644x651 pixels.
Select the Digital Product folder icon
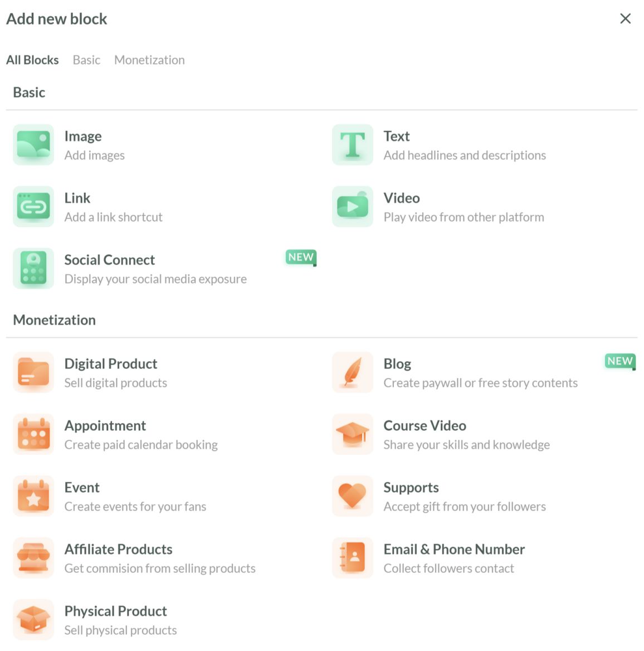[33, 372]
